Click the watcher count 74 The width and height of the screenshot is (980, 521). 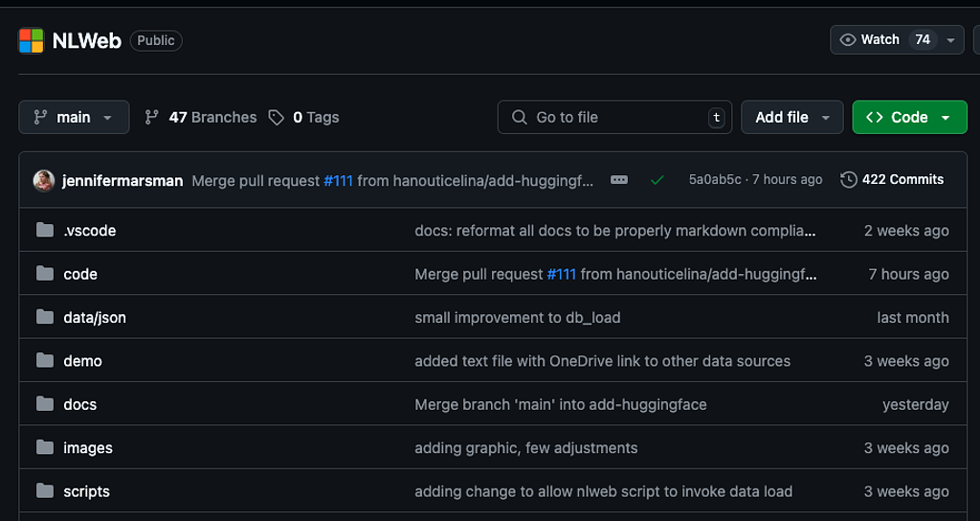click(923, 40)
